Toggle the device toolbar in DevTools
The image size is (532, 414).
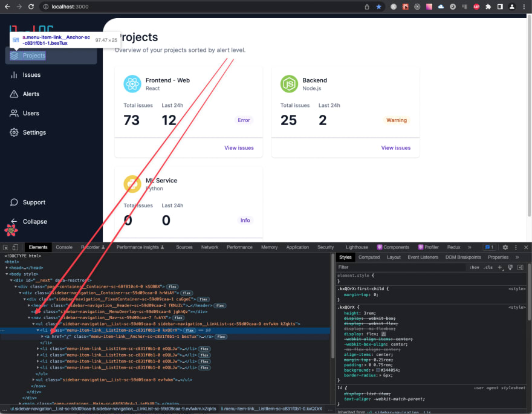point(15,248)
